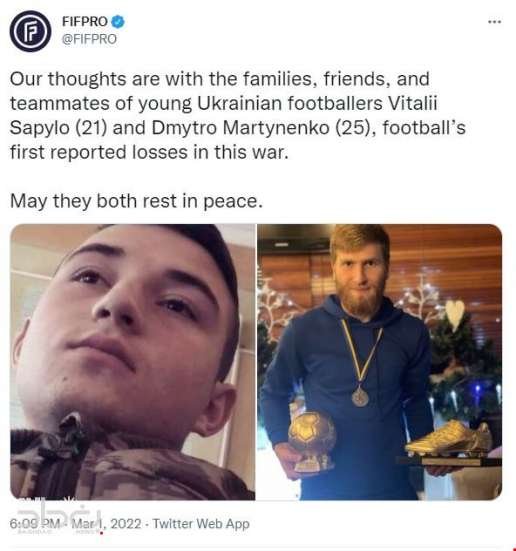Open the FIFPRO round profile avatar

[x=30, y=31]
